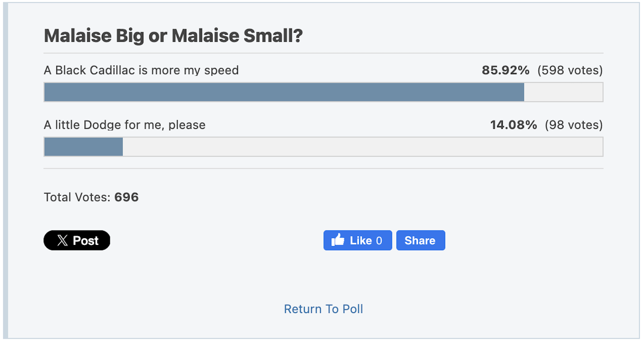The width and height of the screenshot is (644, 342).
Task: Select the 'A little Dodge for me, please' label
Action: (124, 125)
